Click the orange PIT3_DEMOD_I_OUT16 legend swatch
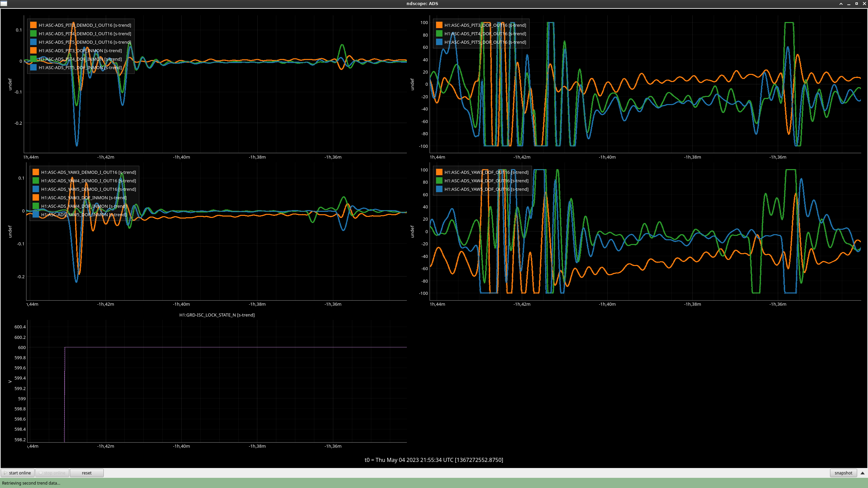The width and height of the screenshot is (868, 488). coord(33,25)
